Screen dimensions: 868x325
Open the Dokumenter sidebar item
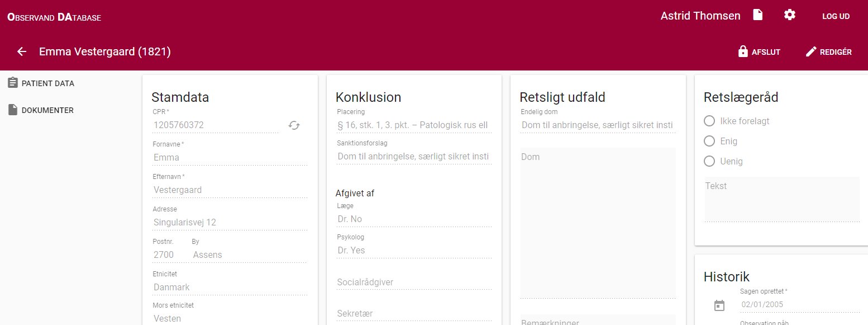pos(41,110)
